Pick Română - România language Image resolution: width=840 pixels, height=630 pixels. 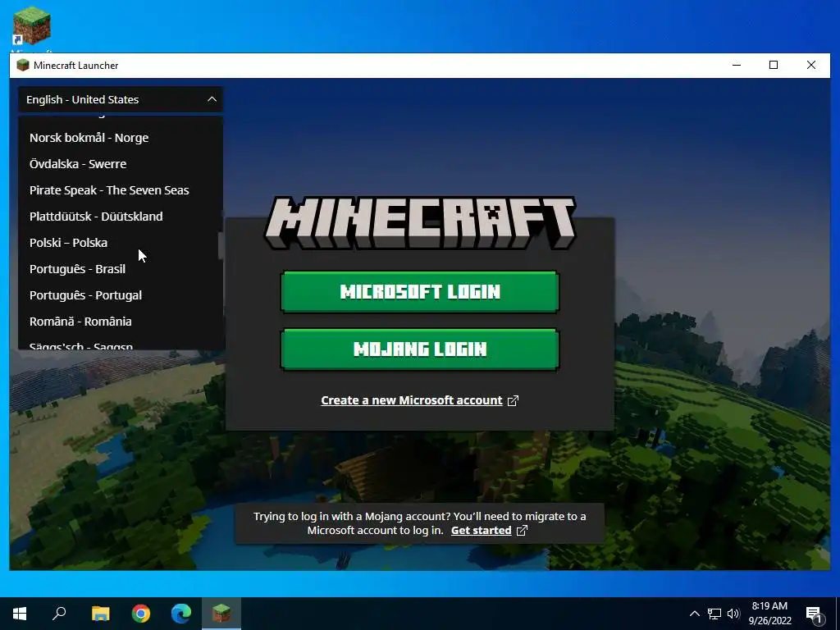tap(121, 322)
